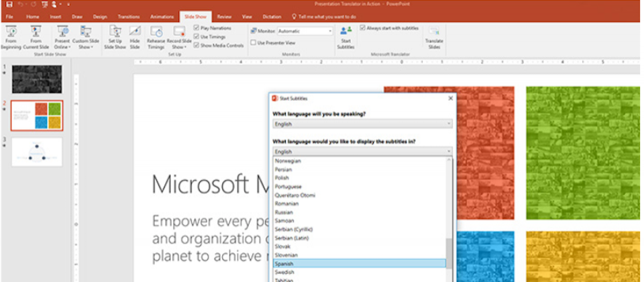Switch to the Transitions tab

(x=129, y=17)
